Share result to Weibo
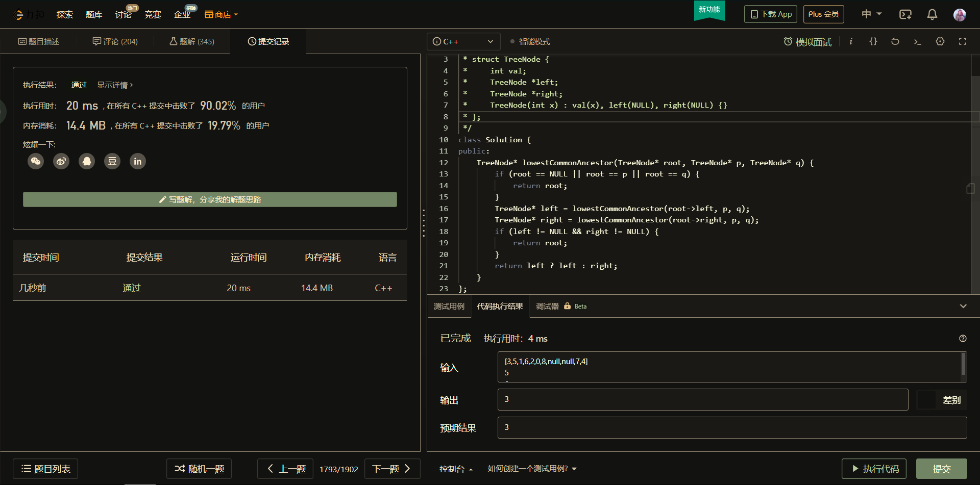Screen dimensions: 980x485 tap(61, 161)
